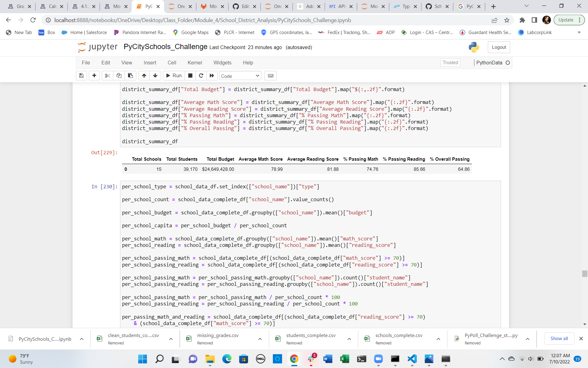The height and width of the screenshot is (368, 588).
Task: Open the Code cell type dropdown
Action: click(240, 76)
